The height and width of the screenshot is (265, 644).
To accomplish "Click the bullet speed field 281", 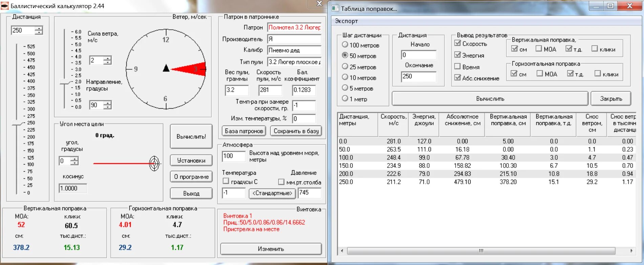I will point(270,90).
